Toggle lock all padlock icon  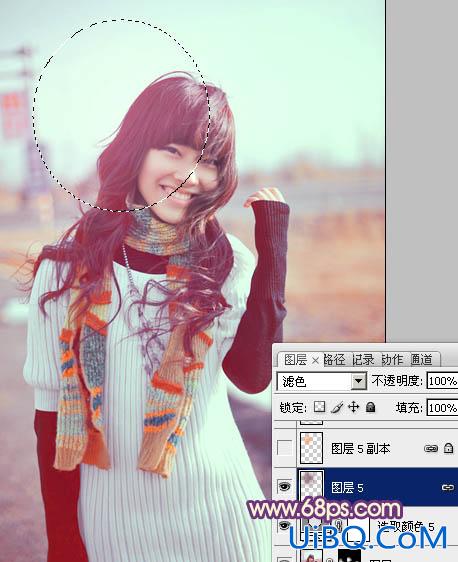coord(371,407)
